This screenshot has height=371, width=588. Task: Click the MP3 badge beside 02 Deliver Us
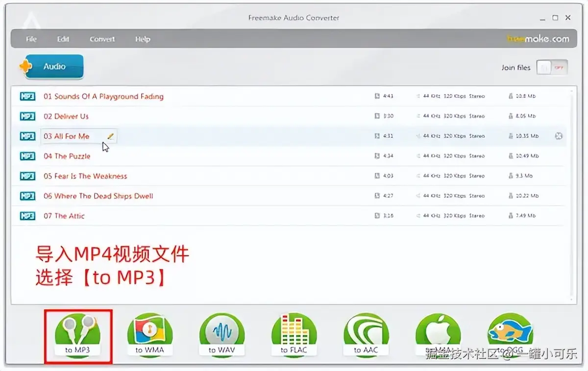27,116
